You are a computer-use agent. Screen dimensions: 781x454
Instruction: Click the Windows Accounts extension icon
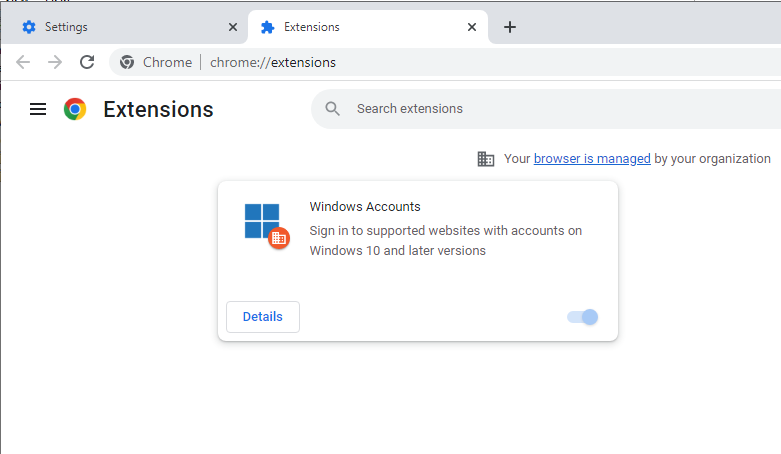click(264, 223)
